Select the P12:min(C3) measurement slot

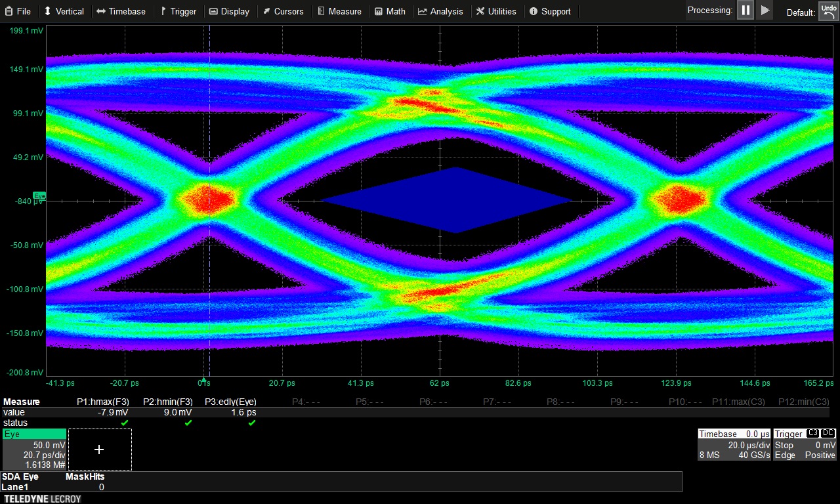[804, 402]
